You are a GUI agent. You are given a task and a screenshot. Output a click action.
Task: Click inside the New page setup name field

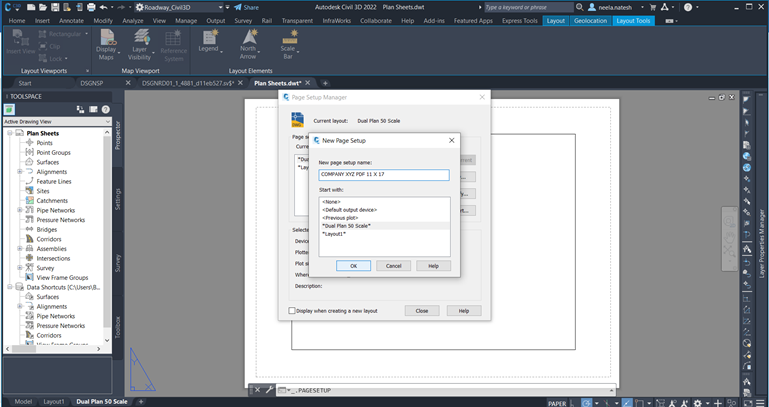coord(384,175)
